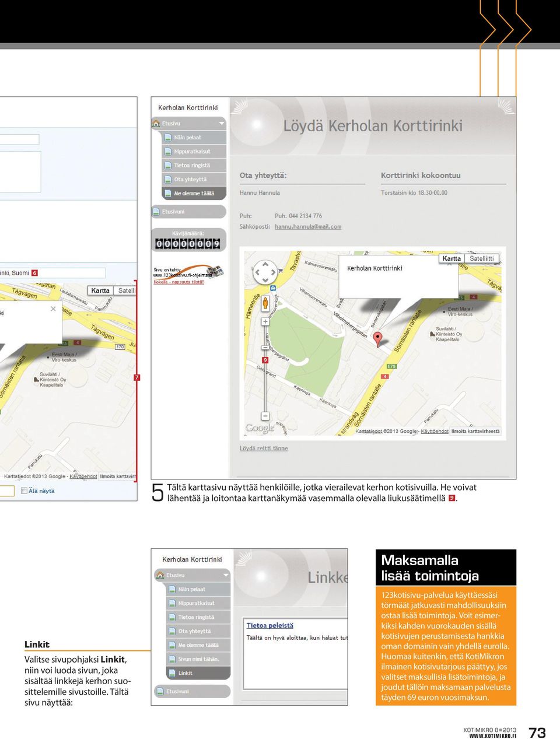The height and width of the screenshot is (739, 560).
Task: Open Me olemme täällä in the upper screenshot menu
Action: point(194,194)
